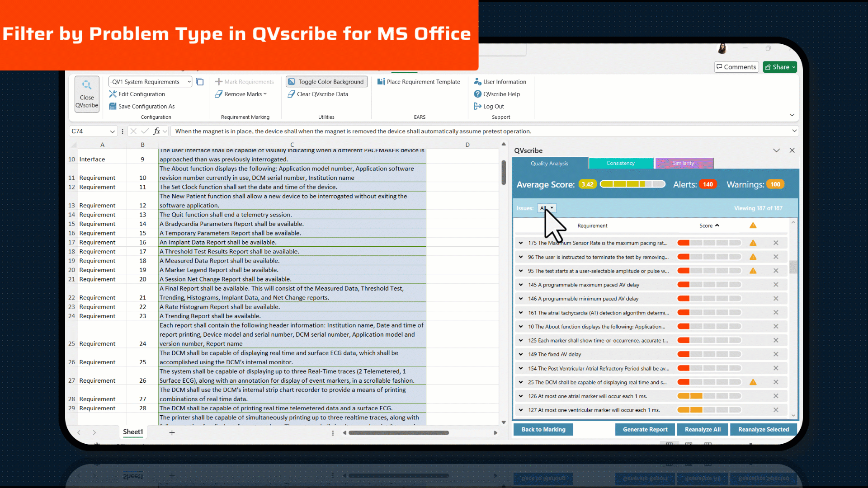This screenshot has height=488, width=868.
Task: Open the Name Box dropdown for C74
Action: point(112,131)
